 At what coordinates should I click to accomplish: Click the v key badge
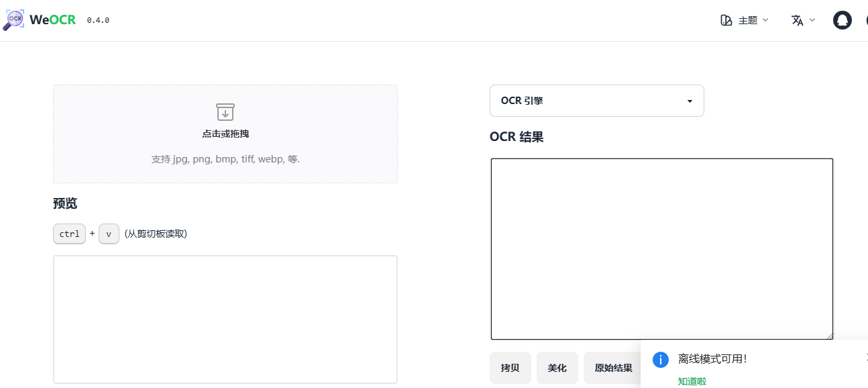(x=109, y=234)
